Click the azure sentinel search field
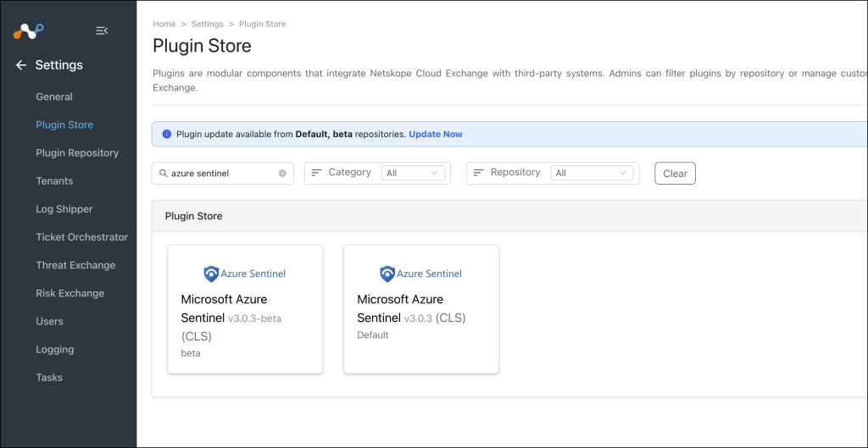The image size is (868, 448). pos(223,173)
